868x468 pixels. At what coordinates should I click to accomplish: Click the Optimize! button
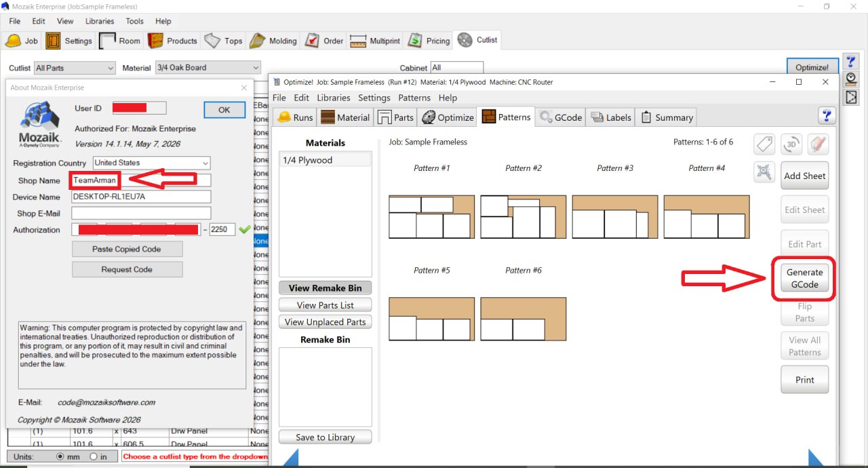pyautogui.click(x=812, y=67)
